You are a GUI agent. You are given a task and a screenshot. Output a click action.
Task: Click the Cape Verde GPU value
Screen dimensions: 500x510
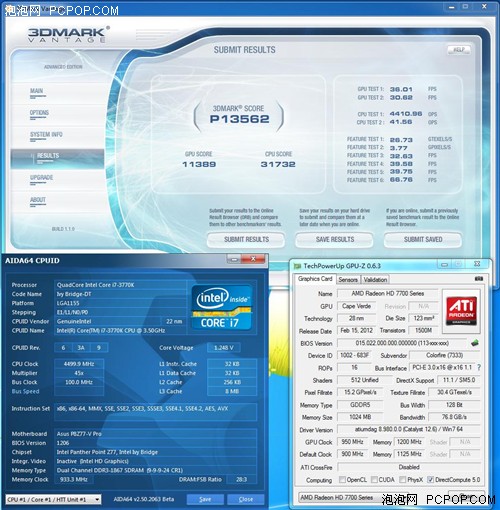tap(356, 306)
